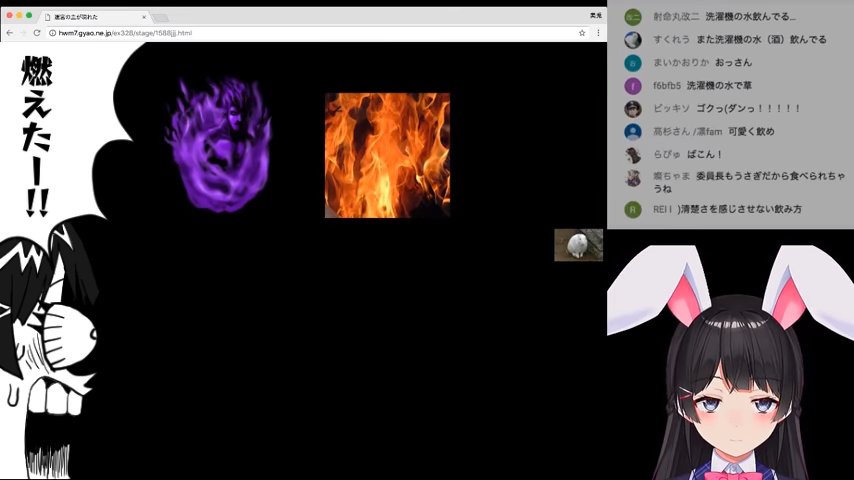The image size is (854, 480).
Task: Click the username すくれう in chat
Action: point(672,40)
